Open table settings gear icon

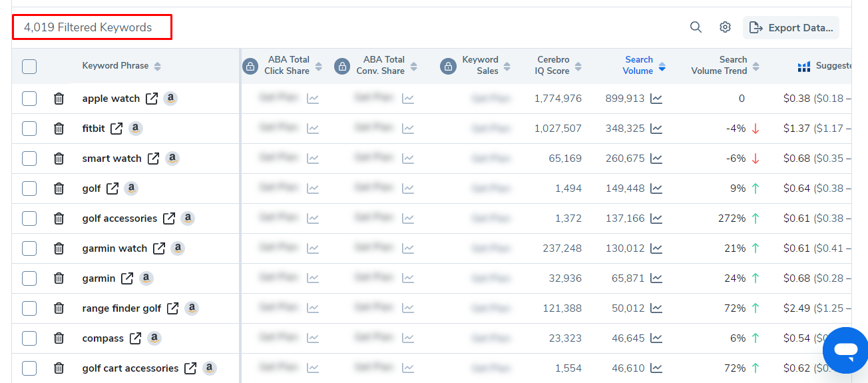(725, 27)
